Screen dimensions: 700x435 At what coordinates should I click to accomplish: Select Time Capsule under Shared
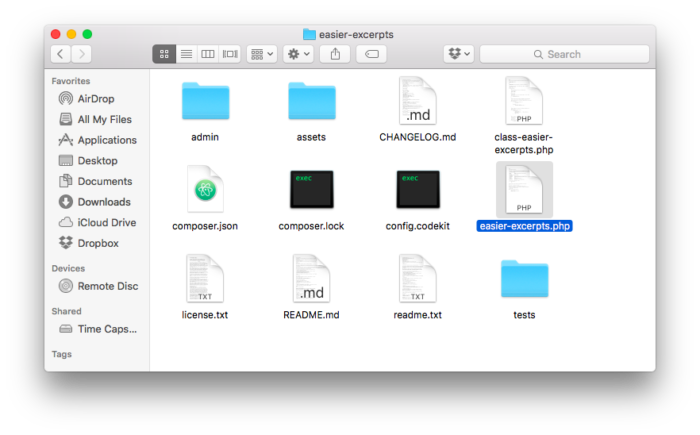[99, 329]
